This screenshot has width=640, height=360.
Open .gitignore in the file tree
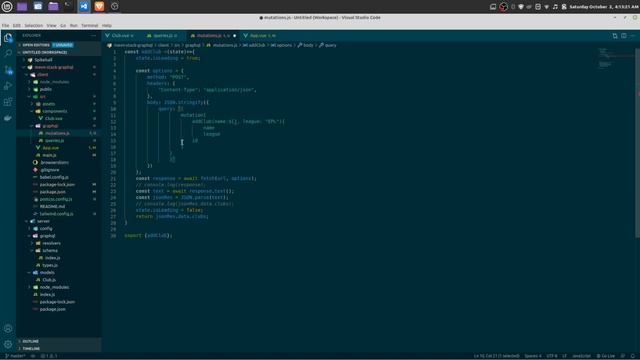click(59, 170)
